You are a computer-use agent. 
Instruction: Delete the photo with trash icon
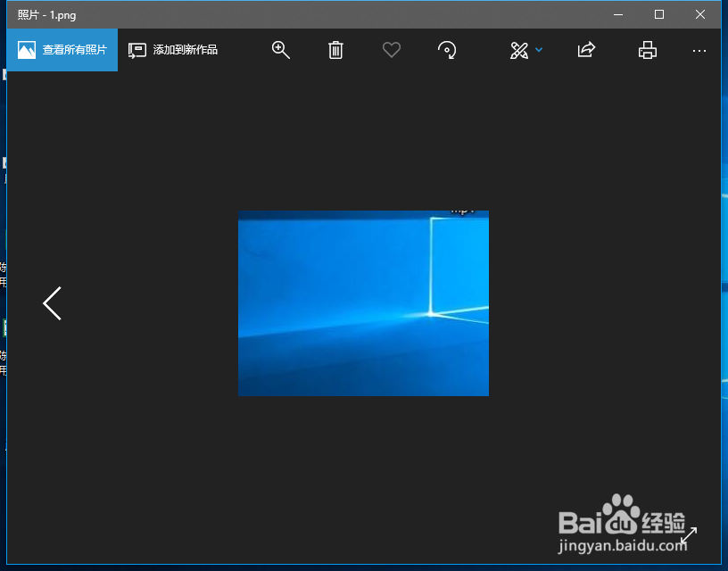(335, 50)
